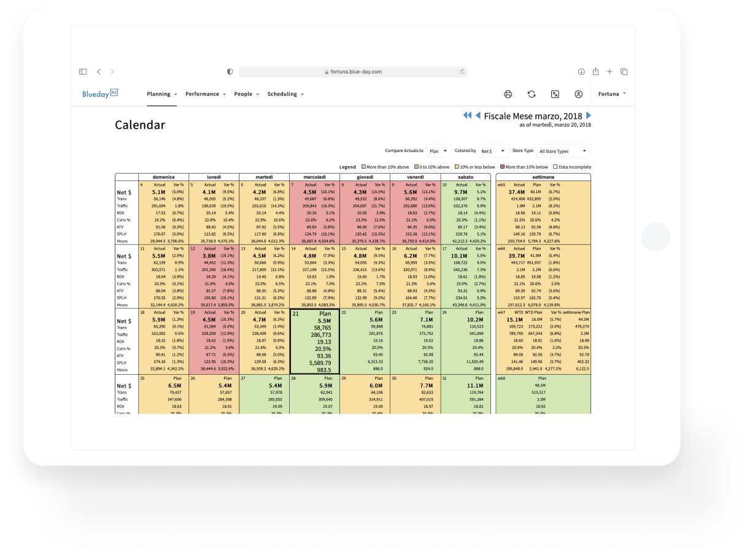The height and width of the screenshot is (560, 755).
Task: Open the All Store Types dropdown
Action: pyautogui.click(x=563, y=151)
